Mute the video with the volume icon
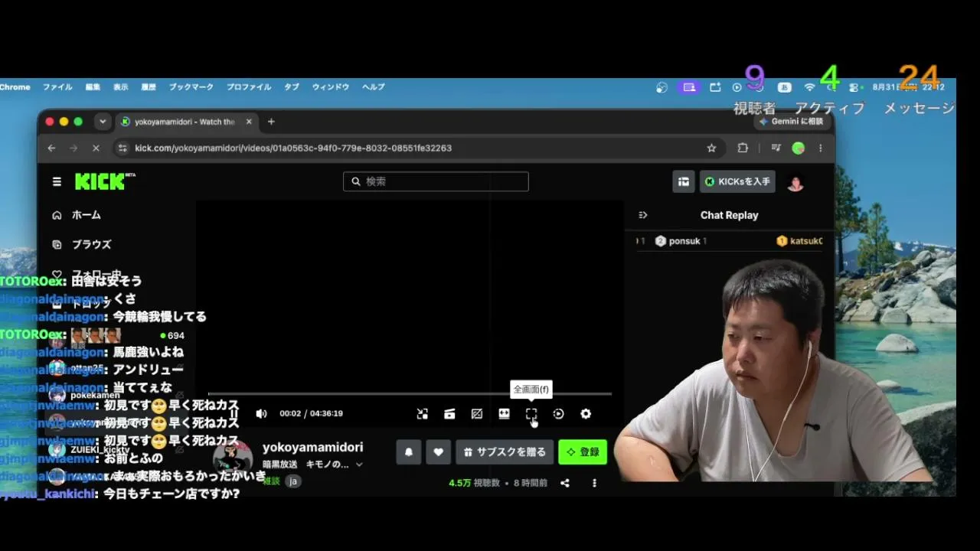 (x=261, y=413)
